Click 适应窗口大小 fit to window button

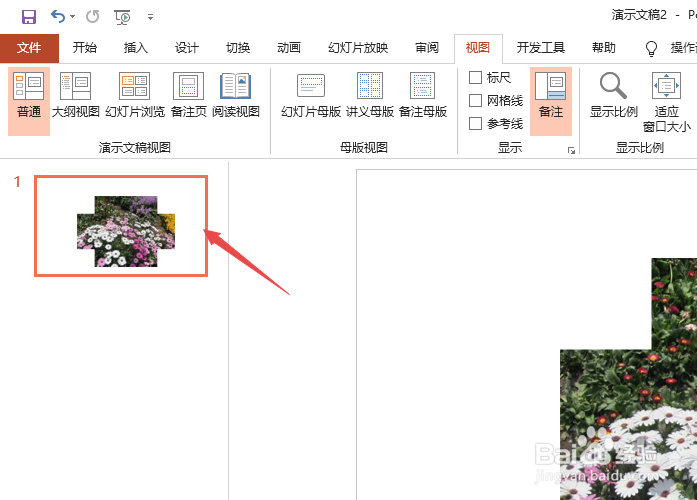click(666, 101)
